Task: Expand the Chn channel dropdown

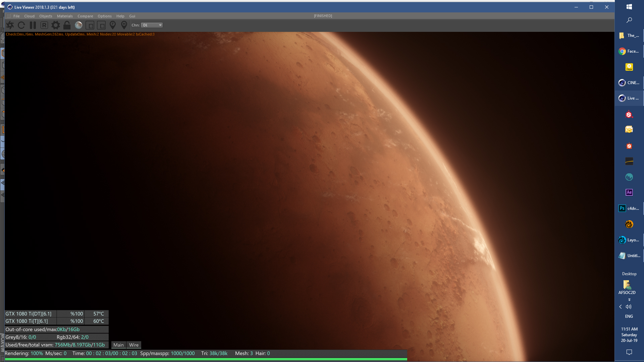Action: coord(152,25)
